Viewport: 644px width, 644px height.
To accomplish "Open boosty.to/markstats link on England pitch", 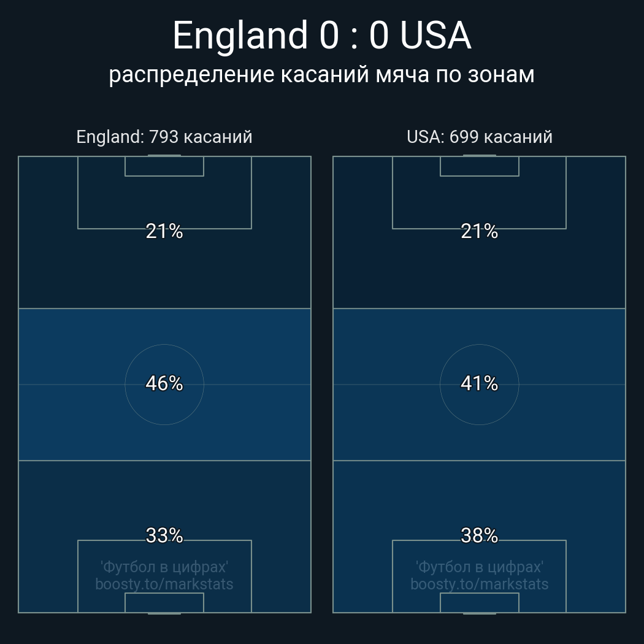I will pyautogui.click(x=164, y=584).
